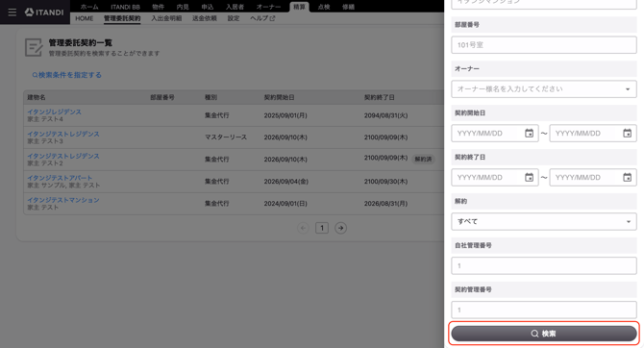
Task: Open the 解約 すべて dropdown
Action: [x=544, y=221]
